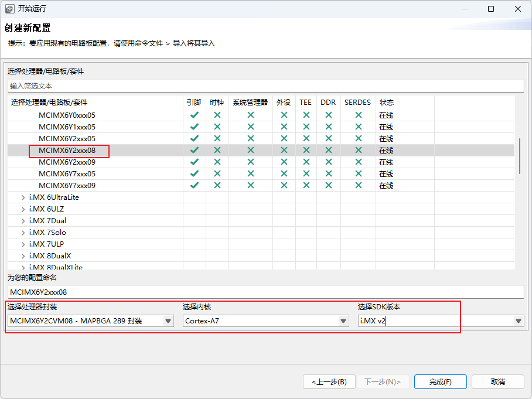The height and width of the screenshot is (399, 532).
Task: Click the TEE X icon for MCIMX6Y7xxx05
Action: click(x=306, y=174)
